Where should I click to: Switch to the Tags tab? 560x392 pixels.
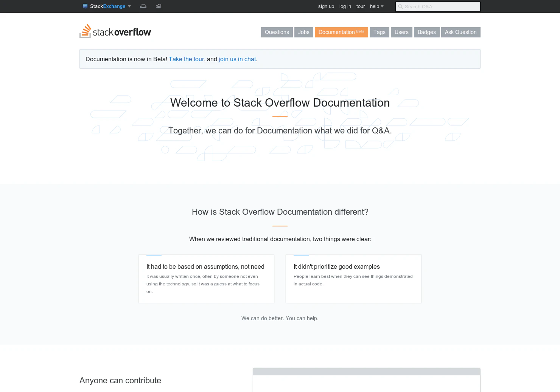(x=380, y=32)
